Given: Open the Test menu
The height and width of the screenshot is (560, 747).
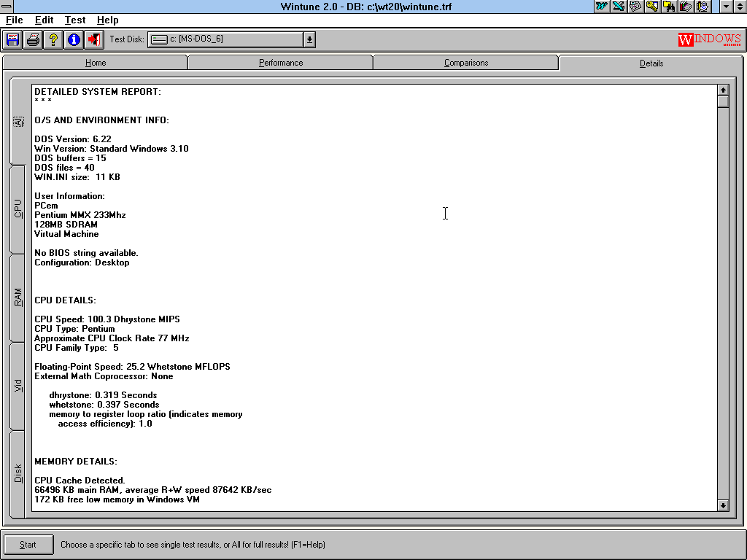Looking at the screenshot, I should (74, 20).
